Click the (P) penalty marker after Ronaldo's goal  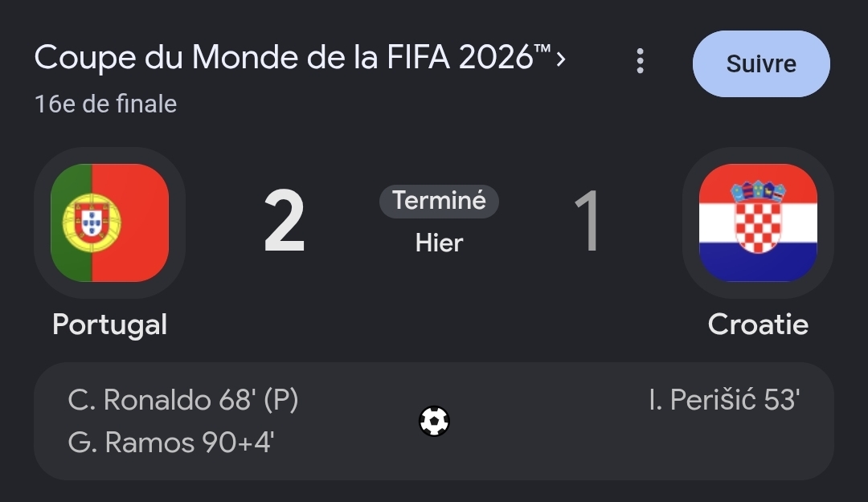(280, 400)
